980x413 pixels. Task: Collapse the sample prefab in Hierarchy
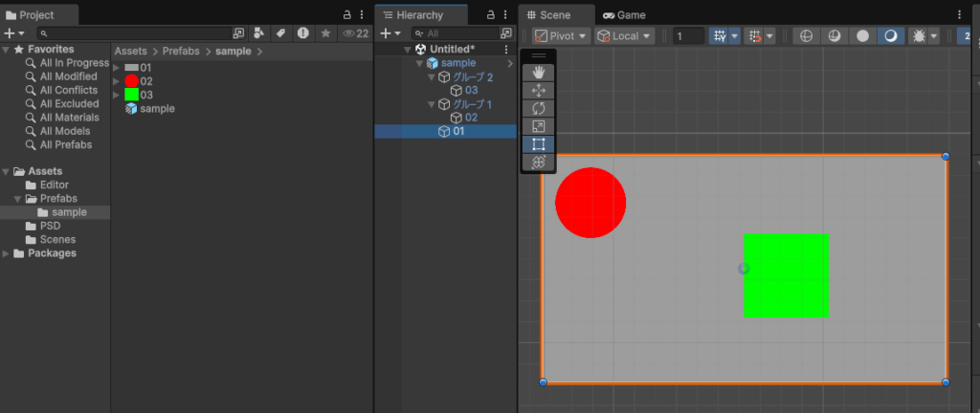[419, 64]
